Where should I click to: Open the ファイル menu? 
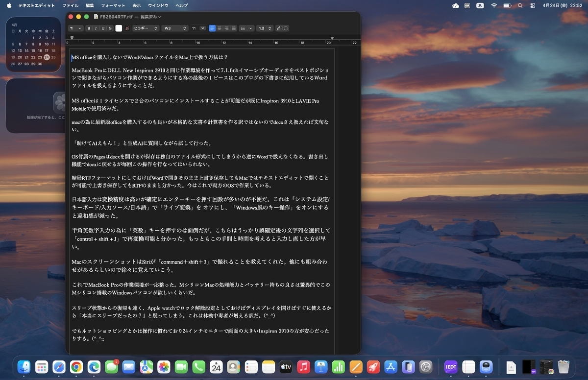[x=70, y=5]
